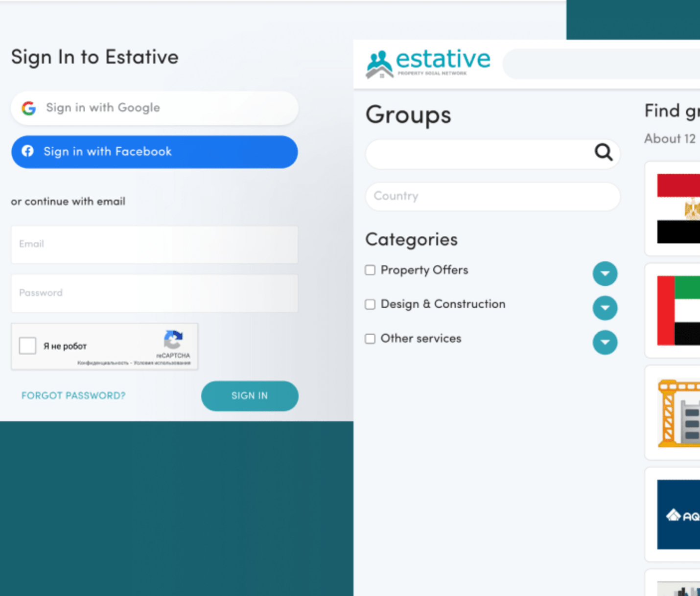Focus the Email input field
The width and height of the screenshot is (700, 596).
pyautogui.click(x=155, y=245)
